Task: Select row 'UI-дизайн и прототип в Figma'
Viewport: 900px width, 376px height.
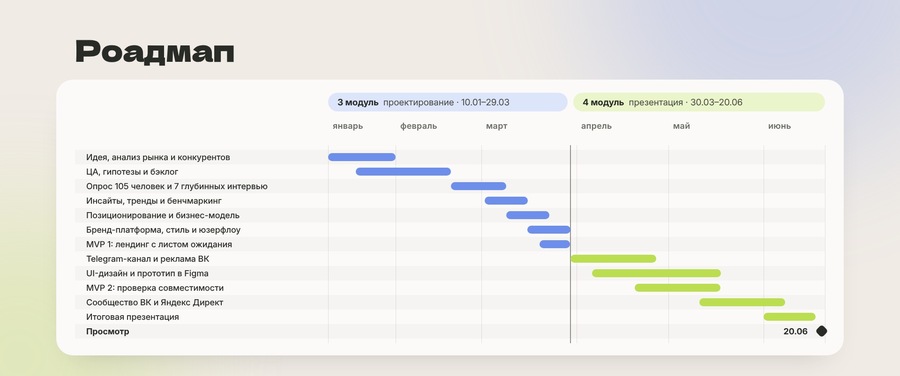Action: 450,273
